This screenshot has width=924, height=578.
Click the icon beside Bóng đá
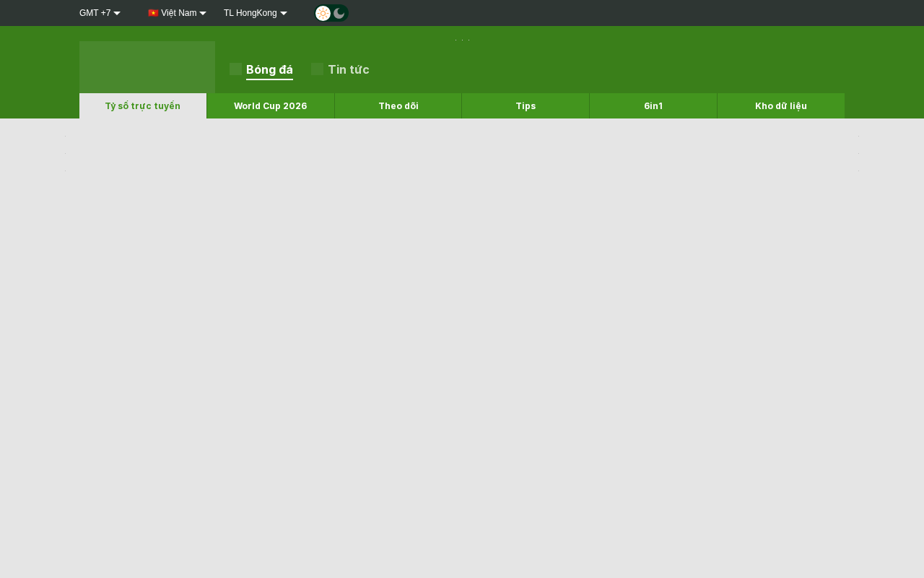pos(235,69)
